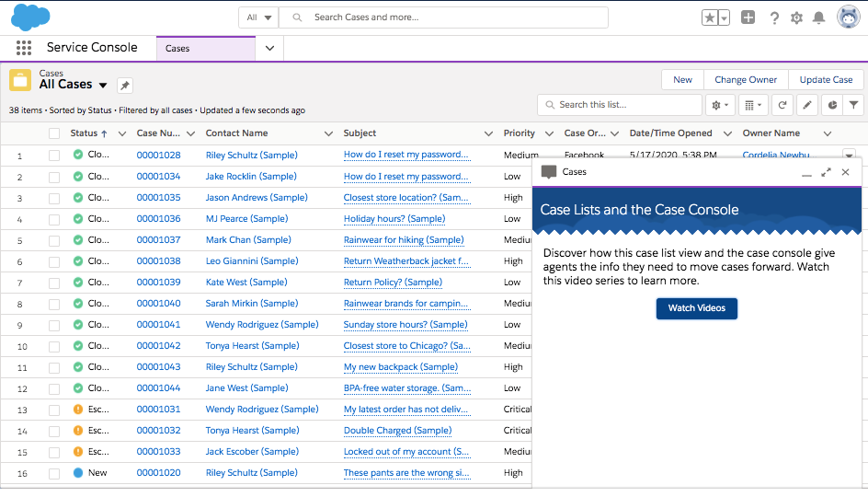Image resolution: width=868 pixels, height=497 pixels.
Task: Open the global actions plus icon
Action: click(748, 17)
